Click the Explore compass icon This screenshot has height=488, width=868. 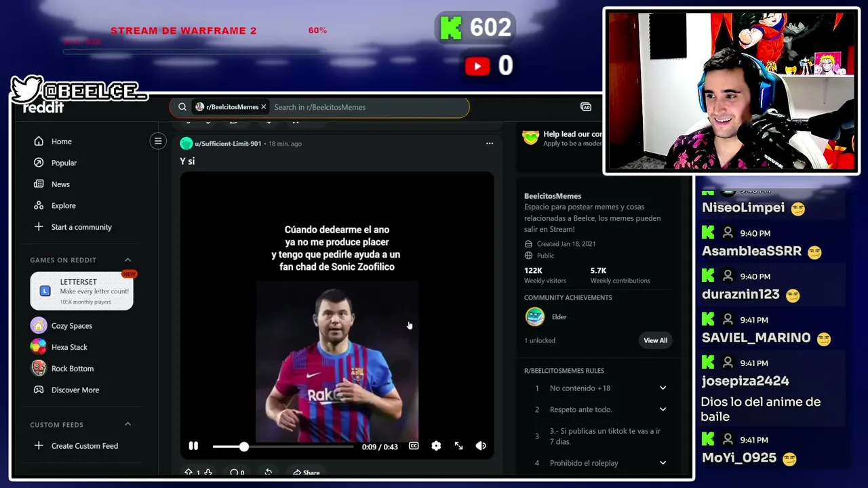(x=39, y=205)
